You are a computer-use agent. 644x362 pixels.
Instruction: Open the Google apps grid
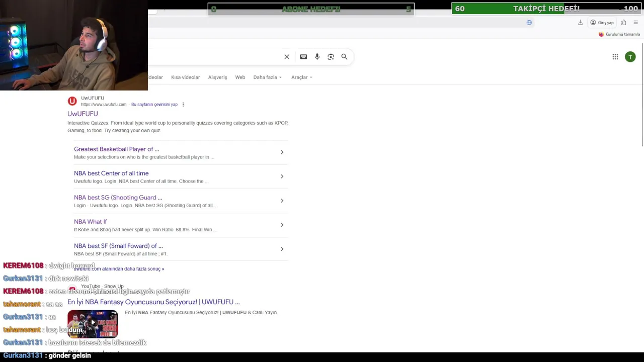click(x=615, y=57)
